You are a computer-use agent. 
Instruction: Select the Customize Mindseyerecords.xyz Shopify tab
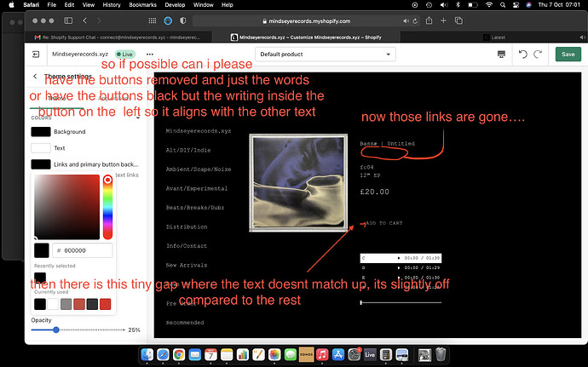pos(306,37)
